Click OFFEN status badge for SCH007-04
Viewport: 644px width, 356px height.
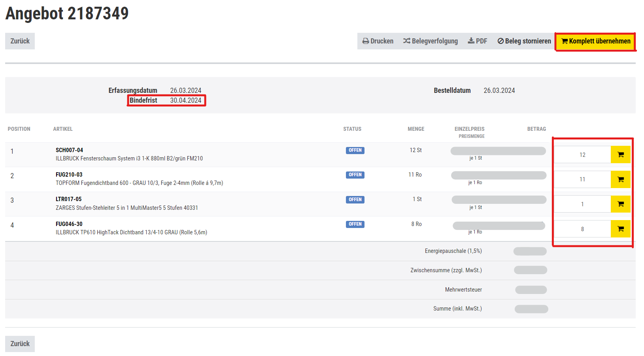point(355,150)
